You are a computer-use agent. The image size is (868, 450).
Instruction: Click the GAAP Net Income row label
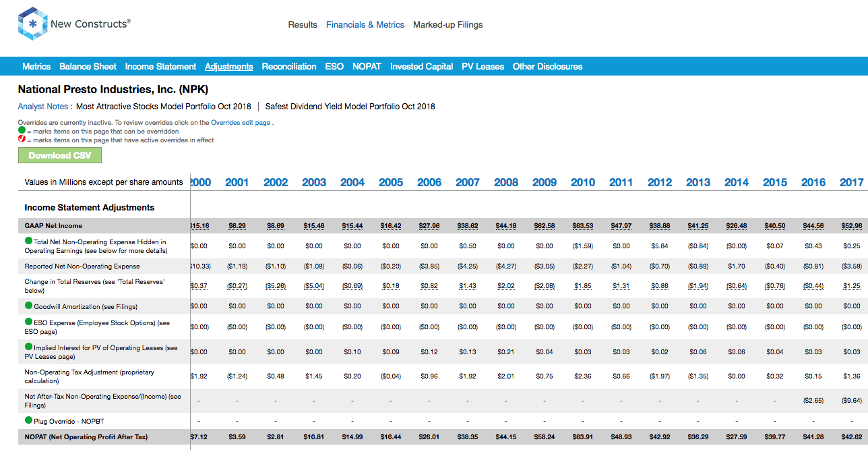click(54, 225)
